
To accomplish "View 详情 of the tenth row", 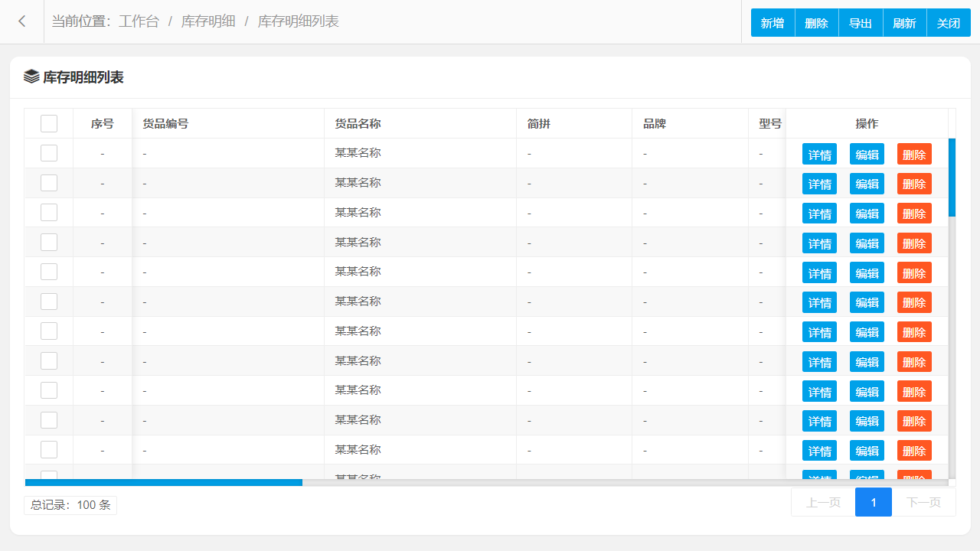I will pos(819,421).
